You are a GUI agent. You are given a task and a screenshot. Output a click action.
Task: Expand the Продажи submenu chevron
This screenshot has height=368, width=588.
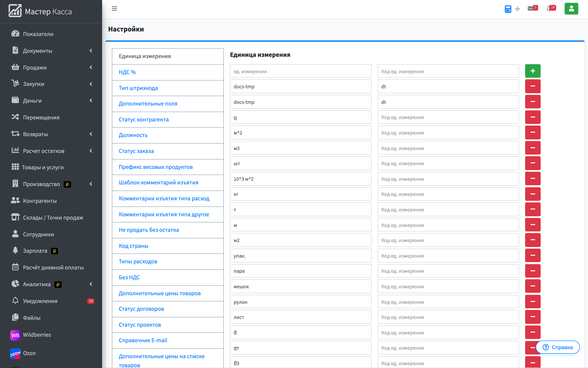click(91, 67)
